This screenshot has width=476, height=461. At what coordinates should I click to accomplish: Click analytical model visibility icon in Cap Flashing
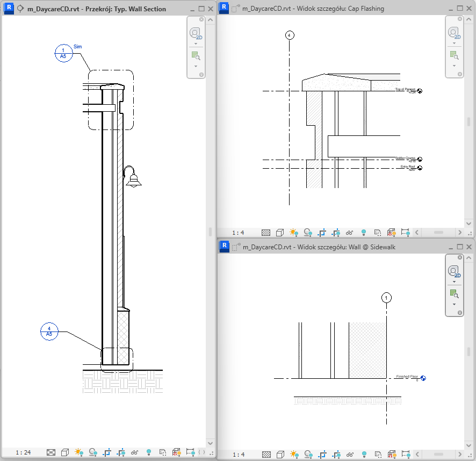tap(391, 233)
